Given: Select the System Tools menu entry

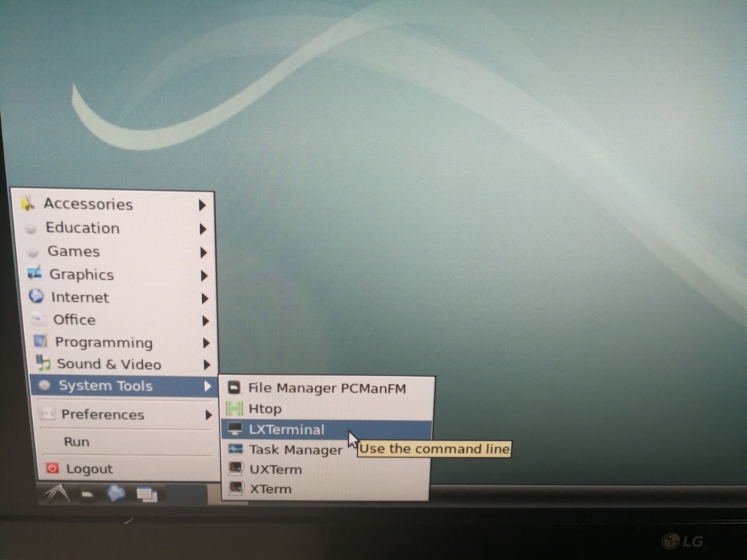Looking at the screenshot, I should (x=124, y=386).
